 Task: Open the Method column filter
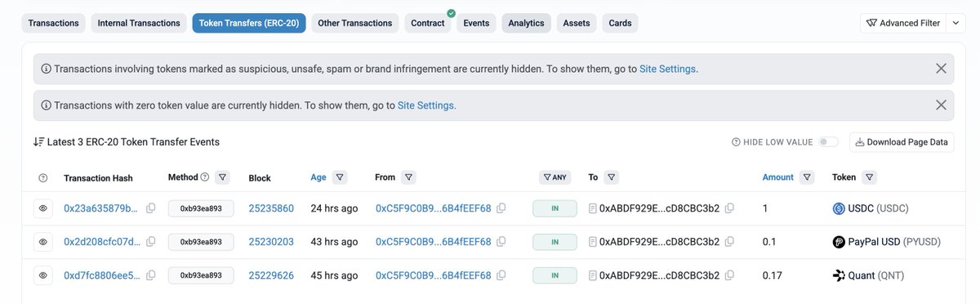[x=223, y=177]
